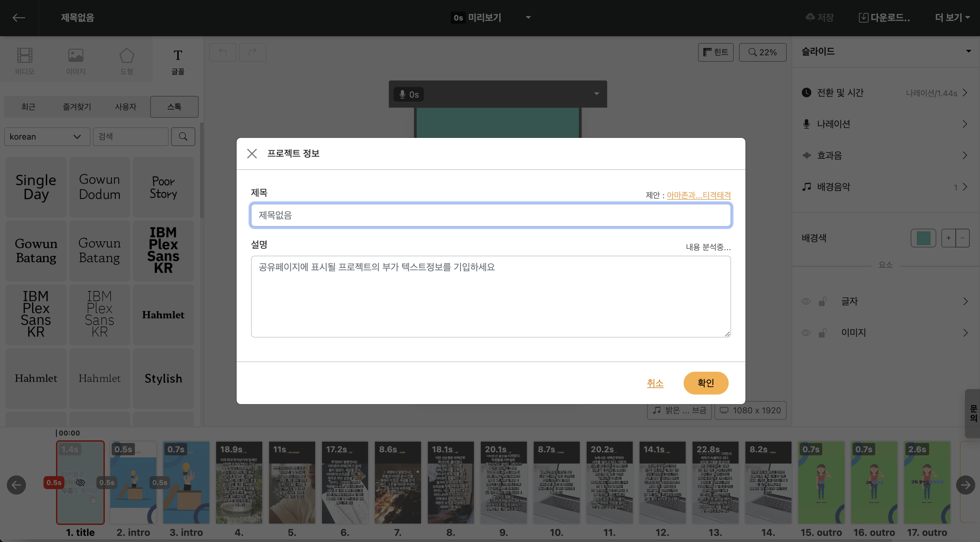Choose the Stylish font
Viewport: 980px width, 542px height.
coord(163,378)
